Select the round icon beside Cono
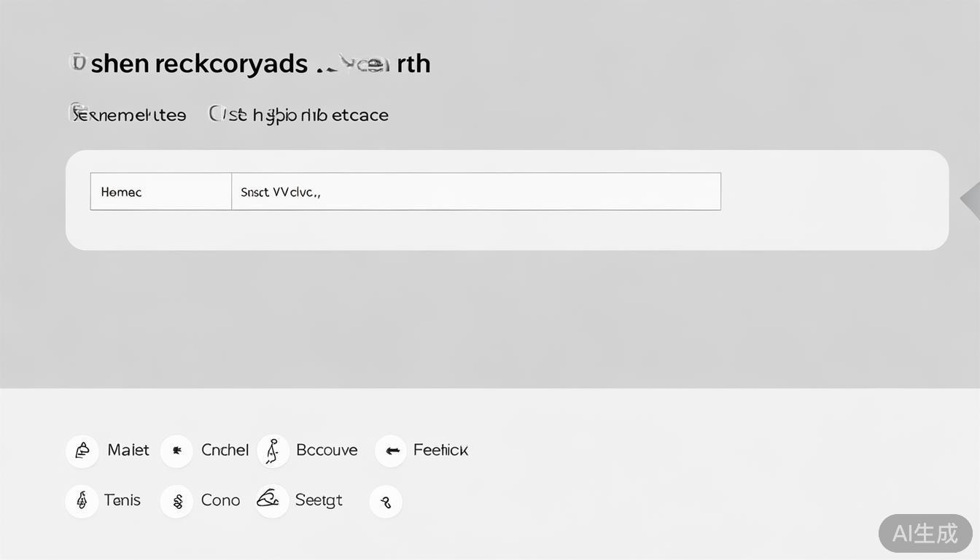The image size is (980, 560). 176,501
